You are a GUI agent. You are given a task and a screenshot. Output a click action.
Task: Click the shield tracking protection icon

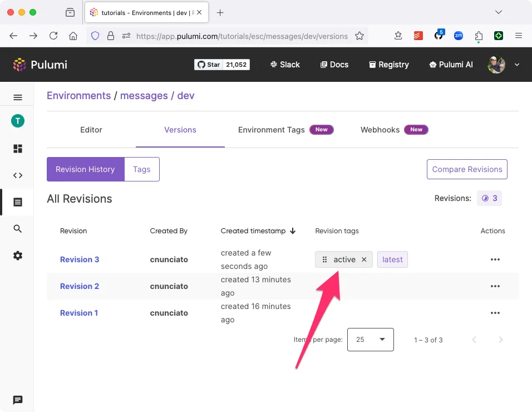pyautogui.click(x=95, y=36)
